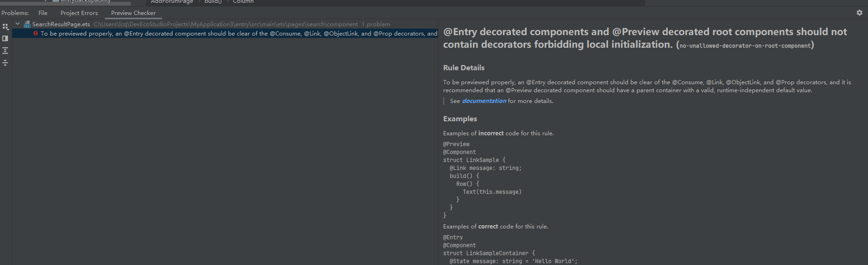The height and width of the screenshot is (265, 868).
Task: Toggle the preview editor panel icon
Action: pos(5,38)
